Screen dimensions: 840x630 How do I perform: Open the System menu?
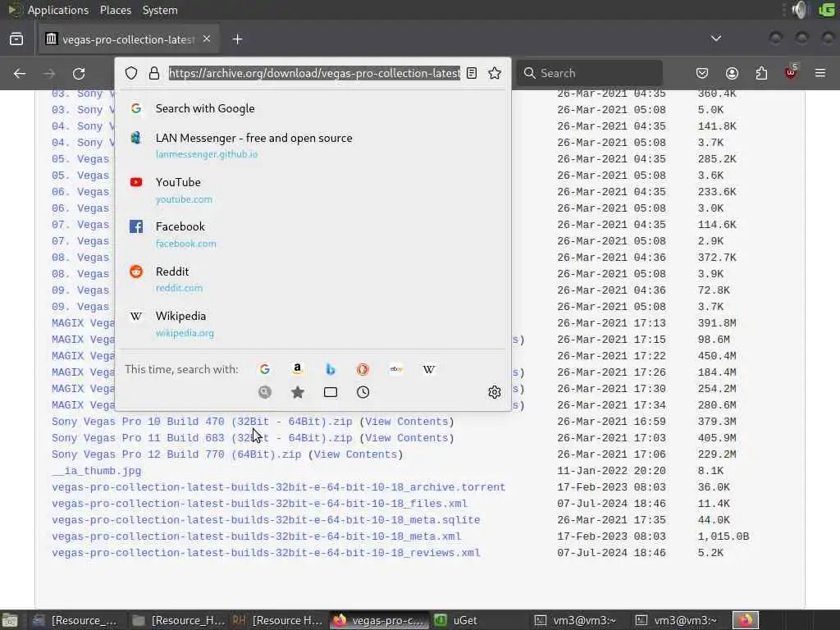160,10
